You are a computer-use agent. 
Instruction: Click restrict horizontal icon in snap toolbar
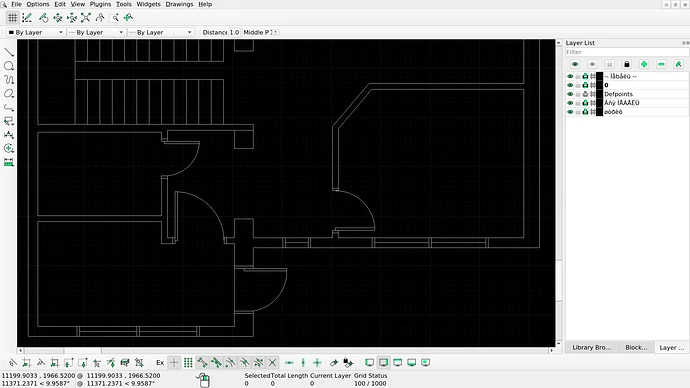(x=289, y=363)
